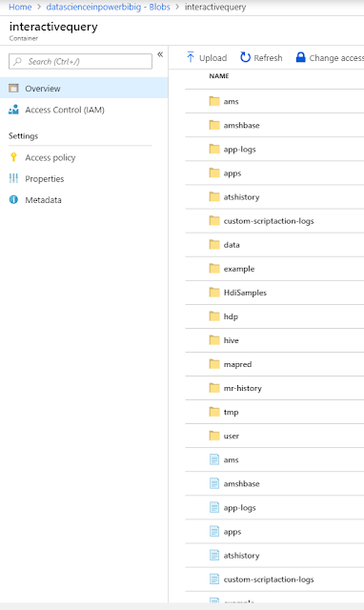
Task: Open the mr-history folder
Action: (274, 388)
